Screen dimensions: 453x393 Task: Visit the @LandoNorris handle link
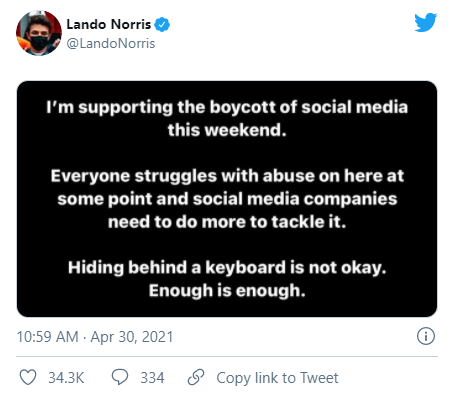pyautogui.click(x=111, y=43)
